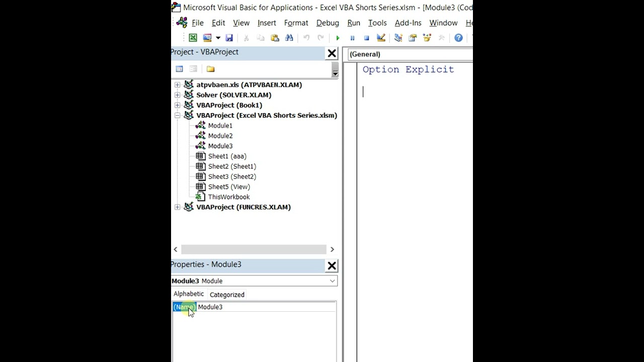Switch to the Categorized tab
This screenshot has width=644, height=362.
[227, 295]
